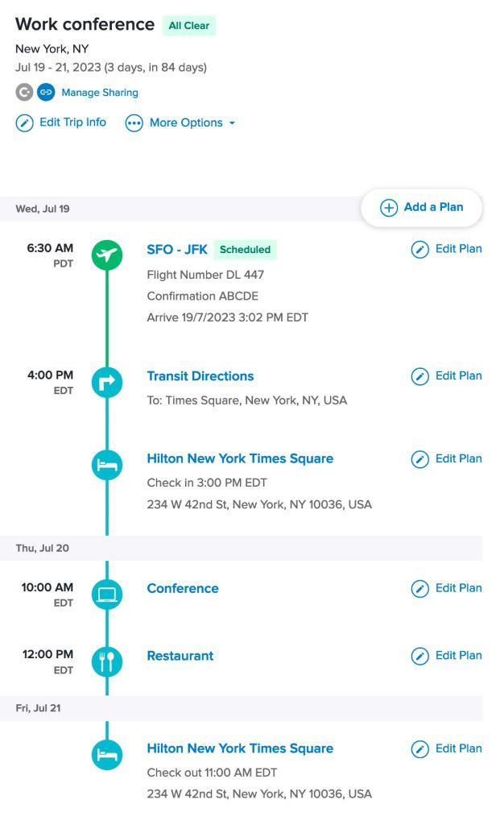Open the Conference plan link
This screenshot has width=504, height=825.
click(x=183, y=588)
